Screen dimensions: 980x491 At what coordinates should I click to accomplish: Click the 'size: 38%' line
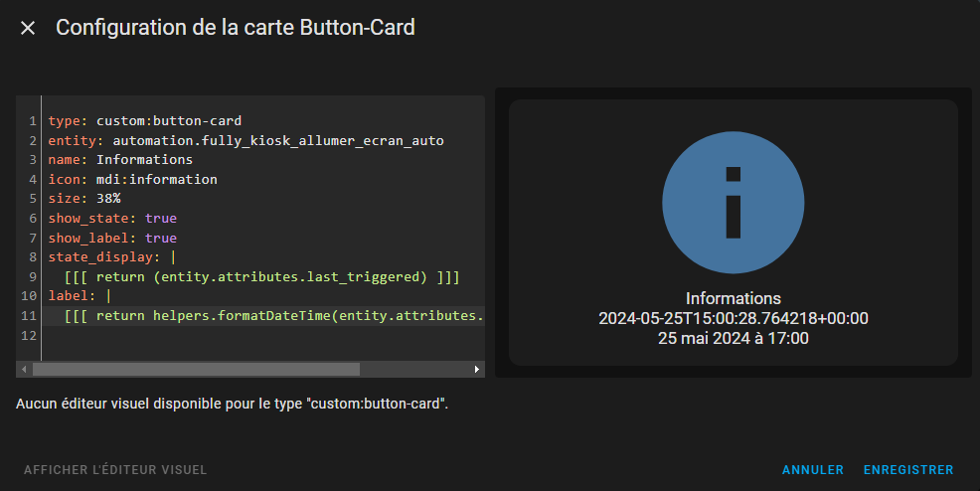[x=84, y=199]
